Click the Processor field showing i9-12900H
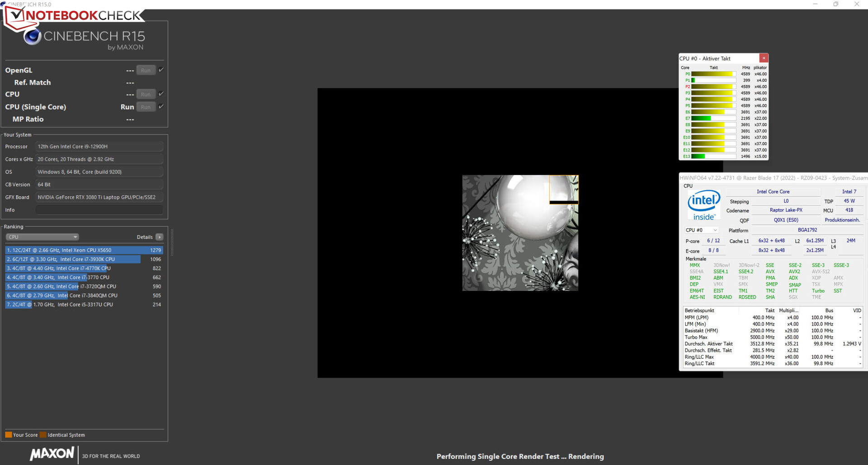This screenshot has width=868, height=465. tap(99, 147)
